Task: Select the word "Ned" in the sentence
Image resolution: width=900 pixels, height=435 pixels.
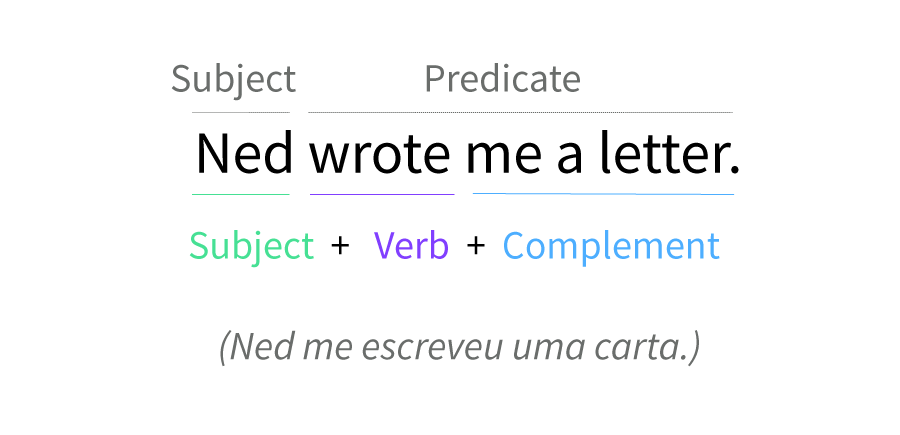Action: [x=244, y=153]
